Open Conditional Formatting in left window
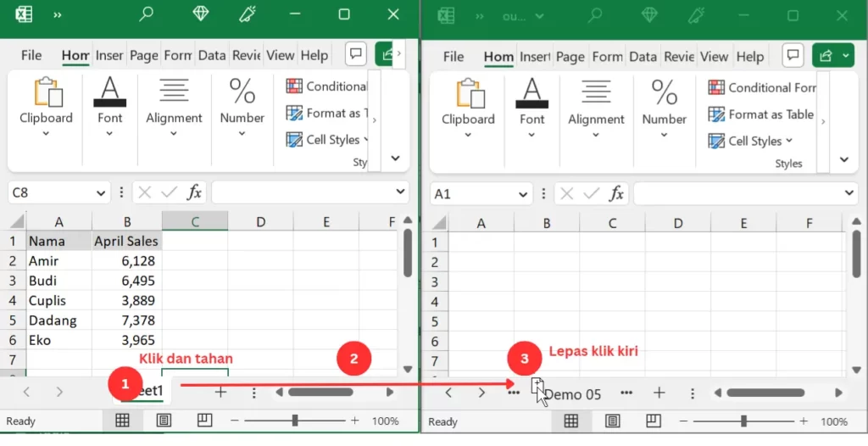The image size is (868, 446). pos(326,86)
